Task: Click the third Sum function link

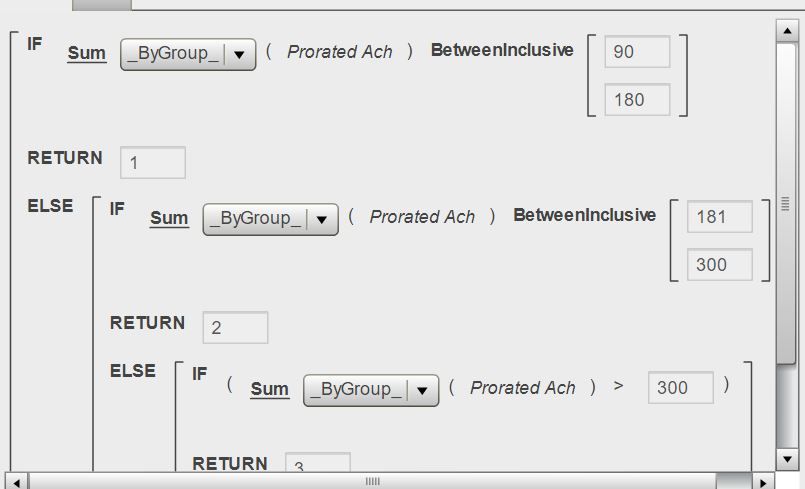Action: click(269, 389)
